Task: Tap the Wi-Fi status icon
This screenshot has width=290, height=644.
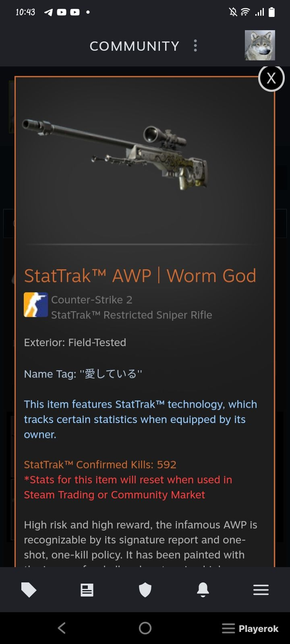Action: click(x=245, y=12)
